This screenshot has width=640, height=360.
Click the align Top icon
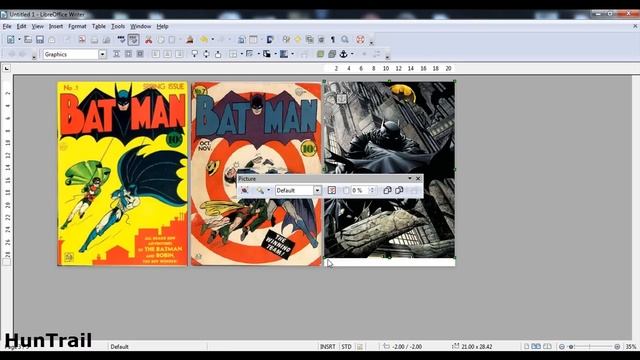click(x=195, y=54)
